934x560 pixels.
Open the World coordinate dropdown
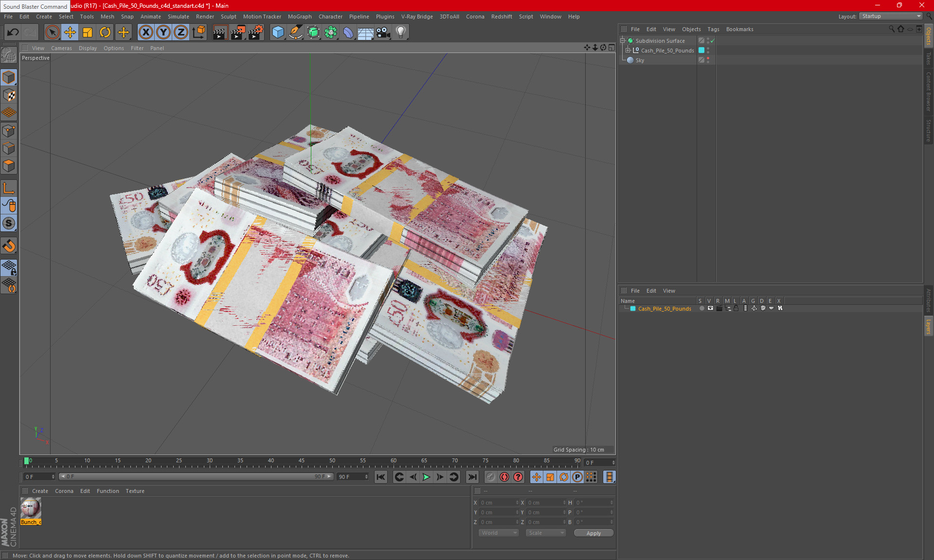click(499, 533)
